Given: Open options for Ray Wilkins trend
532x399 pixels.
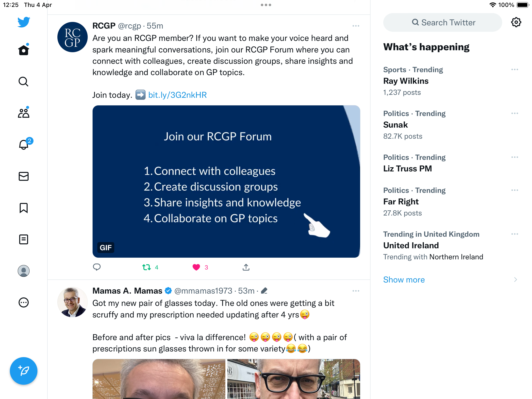Looking at the screenshot, I should coord(515,70).
